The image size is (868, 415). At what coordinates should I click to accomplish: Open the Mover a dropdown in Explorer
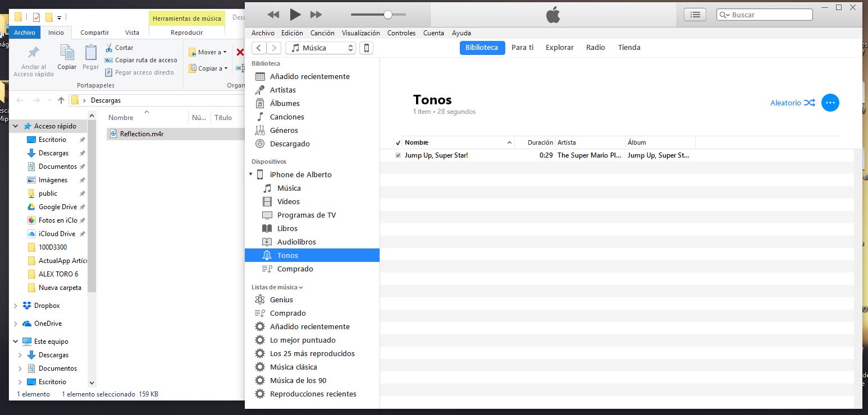click(x=207, y=52)
